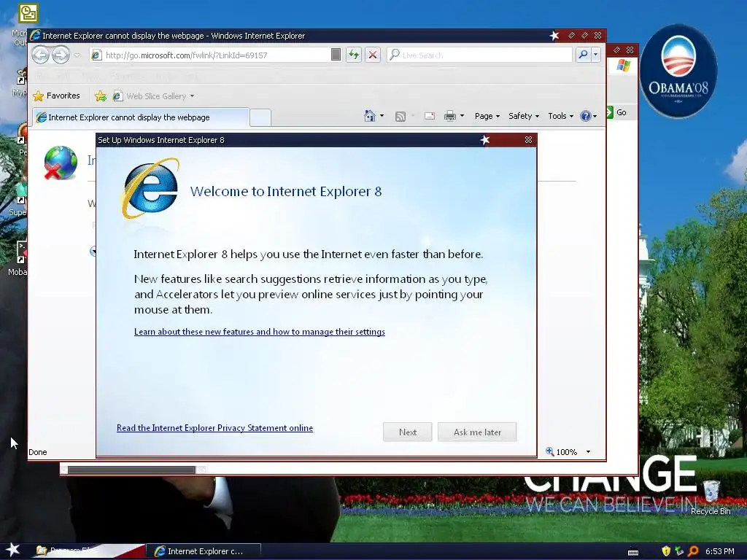747x560 pixels.
Task: Click the search magnifier button
Action: [x=583, y=55]
